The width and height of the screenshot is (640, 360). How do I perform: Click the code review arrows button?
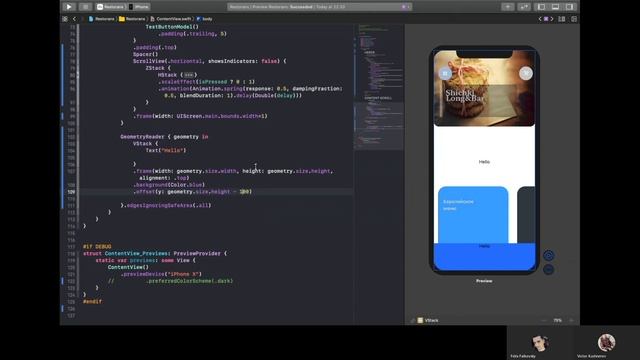pos(524,7)
